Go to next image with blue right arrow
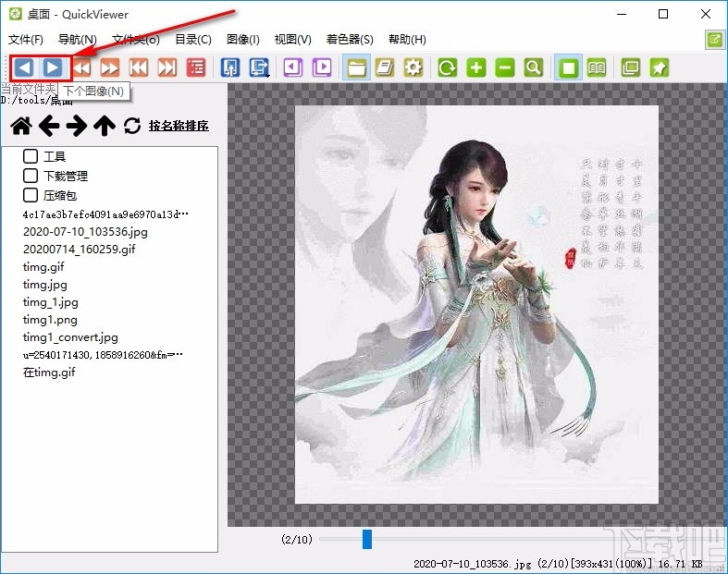 click(53, 67)
